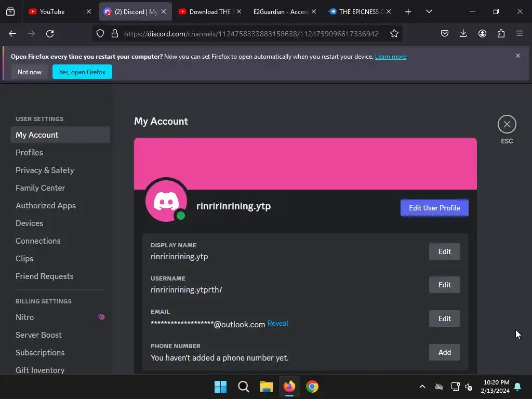This screenshot has width=532, height=399.
Task: Close the YouTube tab
Action: (89, 11)
